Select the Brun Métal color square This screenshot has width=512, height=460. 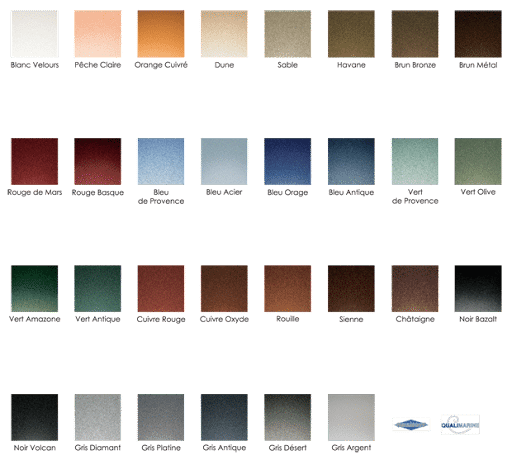pos(478,34)
